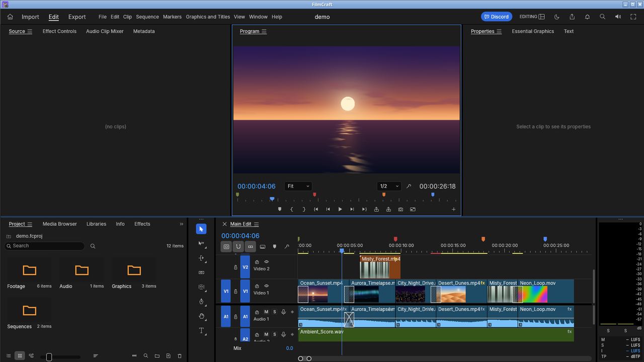Switch Project panel to icon view
Screen dimensions: 644x362
click(x=20, y=356)
